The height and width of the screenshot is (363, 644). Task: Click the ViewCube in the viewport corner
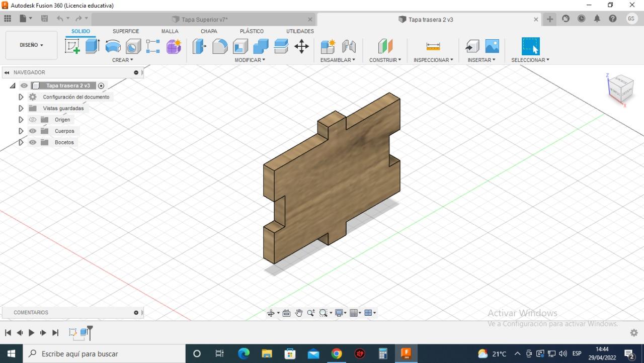click(621, 87)
